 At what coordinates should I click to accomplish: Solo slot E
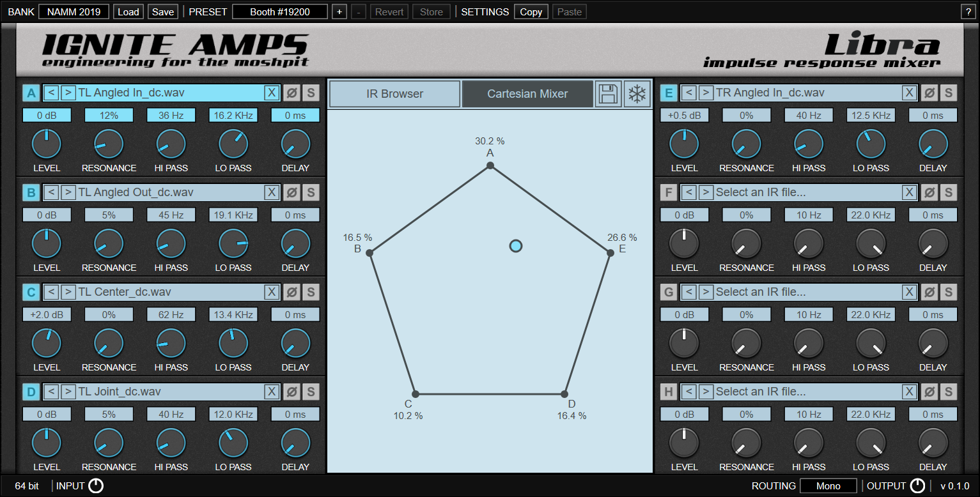click(949, 93)
